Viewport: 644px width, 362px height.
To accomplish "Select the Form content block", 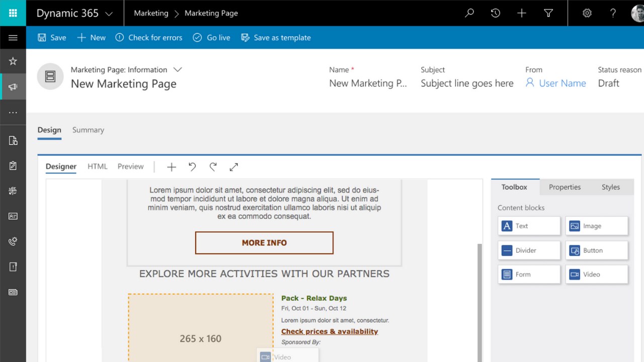I will tap(529, 275).
